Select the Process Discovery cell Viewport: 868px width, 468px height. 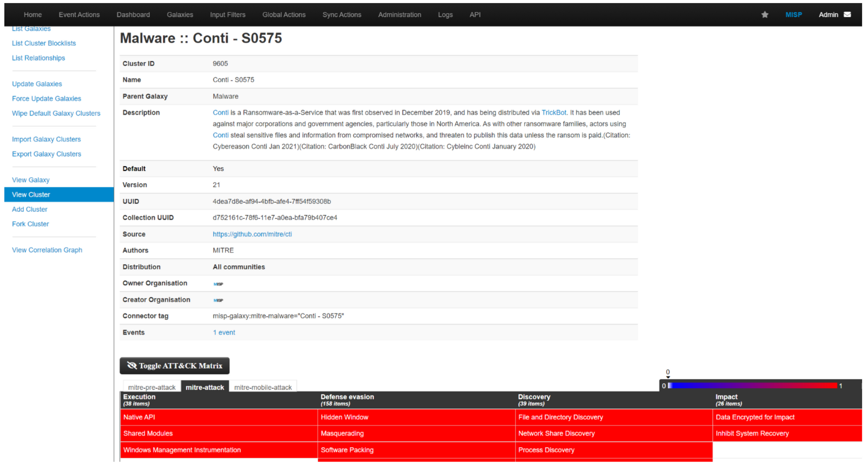pos(614,450)
